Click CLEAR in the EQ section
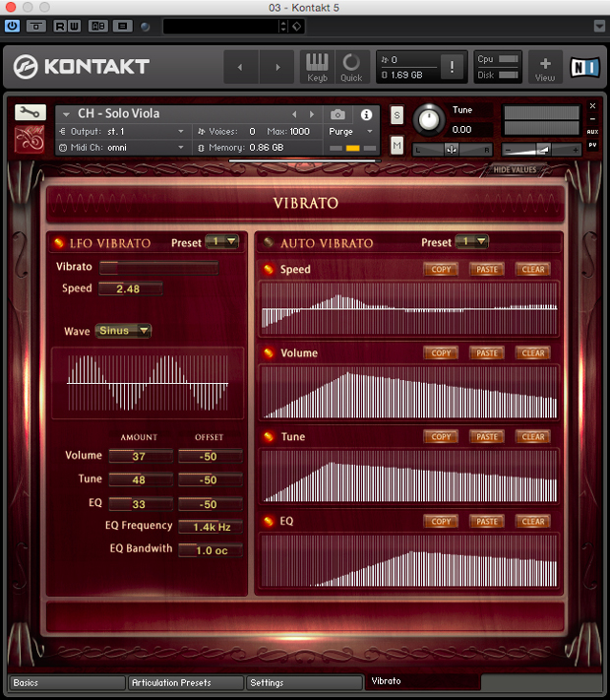The height and width of the screenshot is (700, 610). (x=533, y=522)
